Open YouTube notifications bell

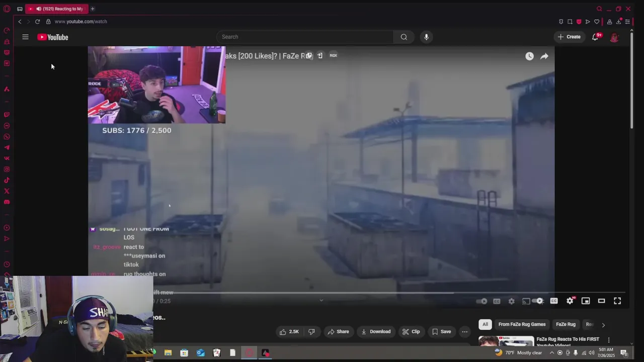point(596,37)
